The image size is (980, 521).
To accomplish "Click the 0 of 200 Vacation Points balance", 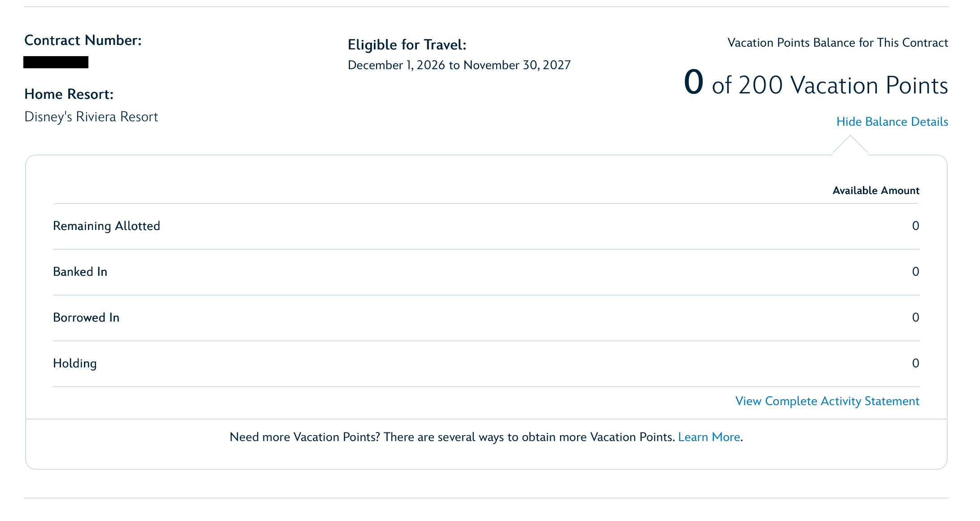I will click(816, 84).
